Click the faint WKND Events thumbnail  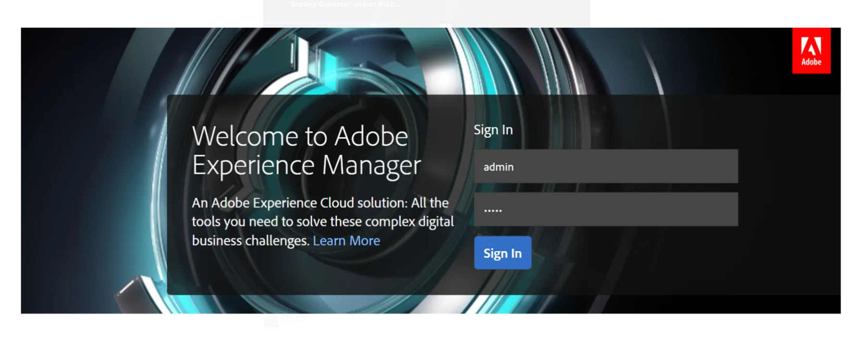(x=270, y=320)
